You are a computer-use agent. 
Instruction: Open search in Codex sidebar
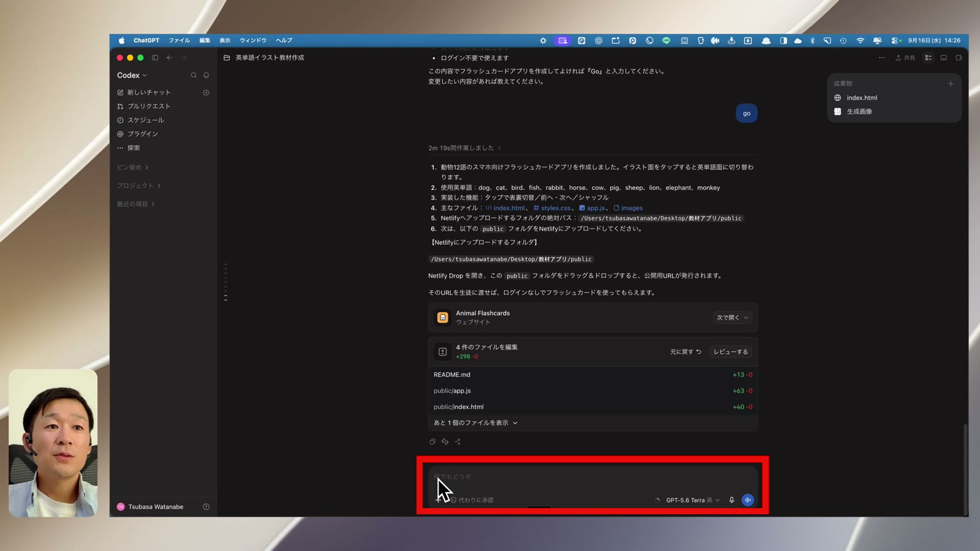point(194,75)
